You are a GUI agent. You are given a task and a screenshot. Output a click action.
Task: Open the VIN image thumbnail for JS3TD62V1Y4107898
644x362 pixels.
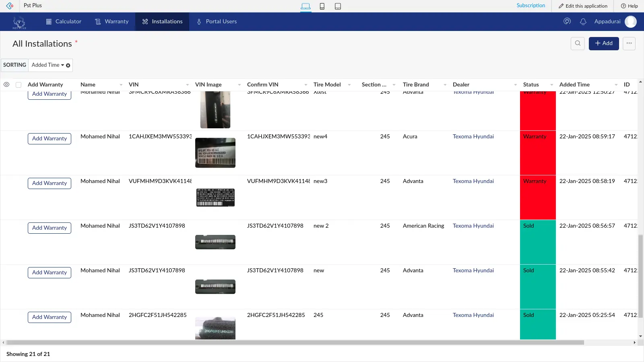215,242
